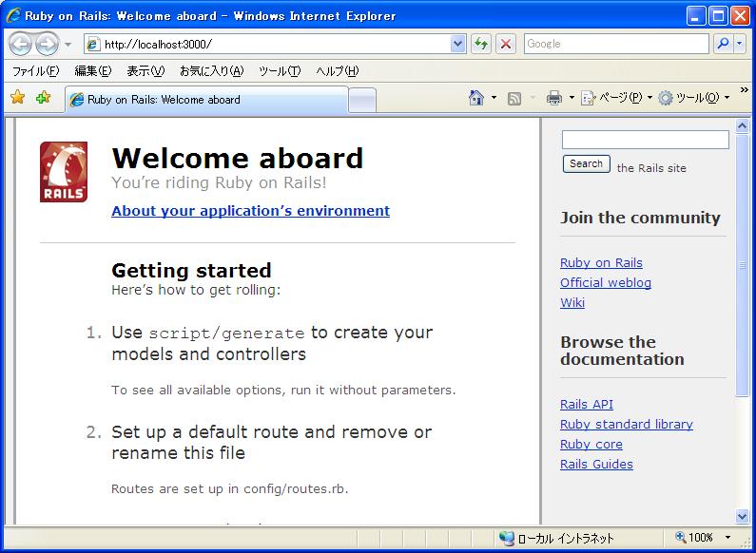Open the ページ(P) command bar menu
Screen dimensions: 756x553
click(x=616, y=98)
